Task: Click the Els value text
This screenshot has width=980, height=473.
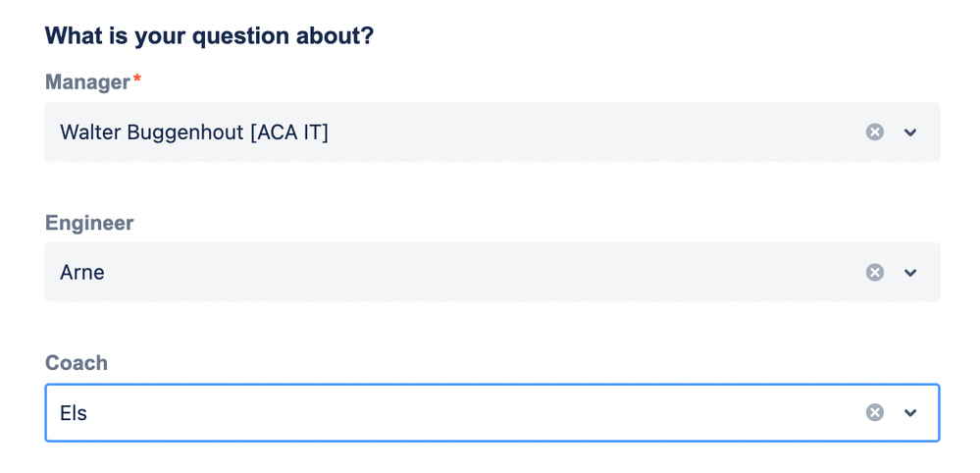Action: pyautogui.click(x=74, y=413)
